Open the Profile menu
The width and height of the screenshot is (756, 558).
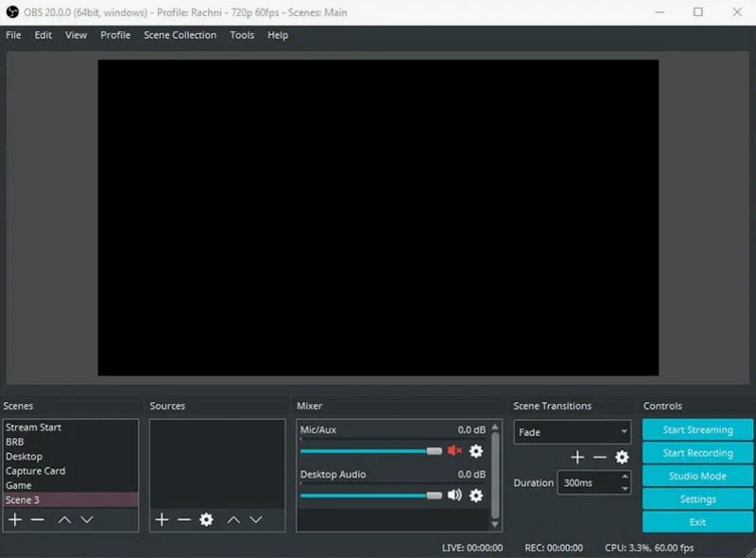coord(115,35)
